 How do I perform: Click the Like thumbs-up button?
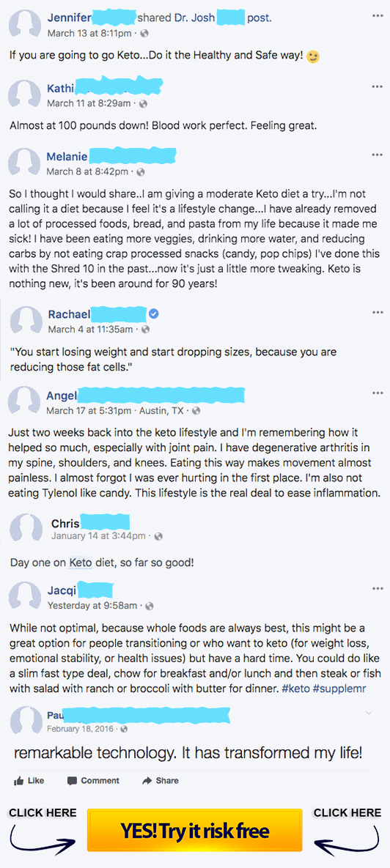[29, 781]
